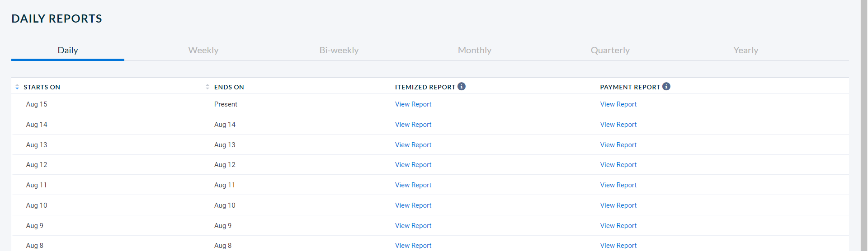View itemized report for Aug 12
Viewport: 868px width, 251px height.
(413, 165)
